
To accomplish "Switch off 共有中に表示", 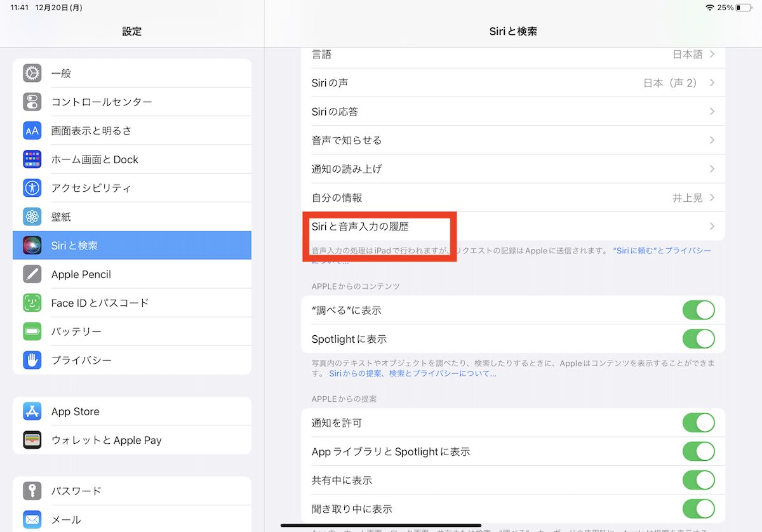I will (698, 480).
